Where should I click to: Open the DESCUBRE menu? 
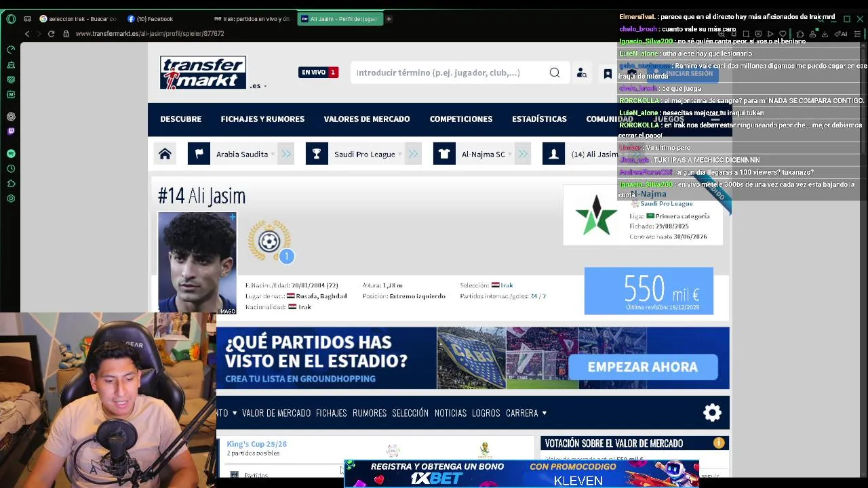[180, 119]
